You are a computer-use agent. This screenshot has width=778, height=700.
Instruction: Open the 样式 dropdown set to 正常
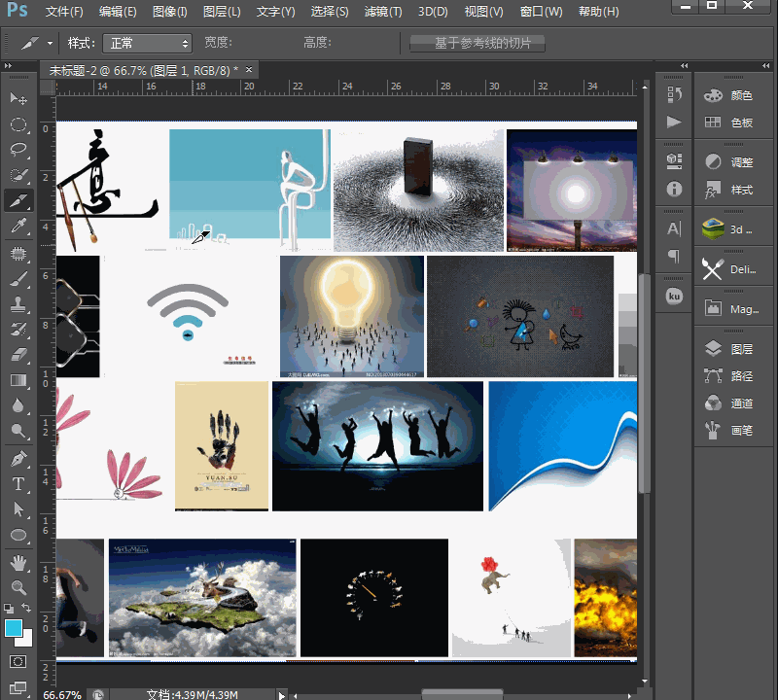pos(148,44)
